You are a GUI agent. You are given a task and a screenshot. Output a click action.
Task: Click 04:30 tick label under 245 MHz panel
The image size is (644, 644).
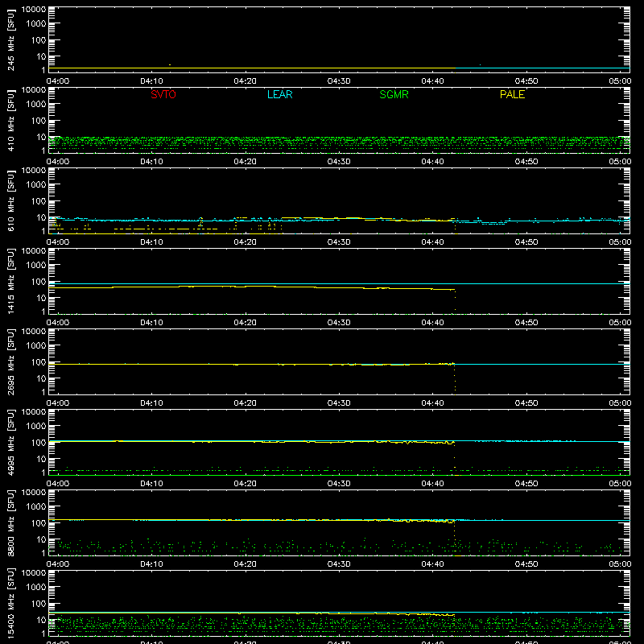pos(339,81)
